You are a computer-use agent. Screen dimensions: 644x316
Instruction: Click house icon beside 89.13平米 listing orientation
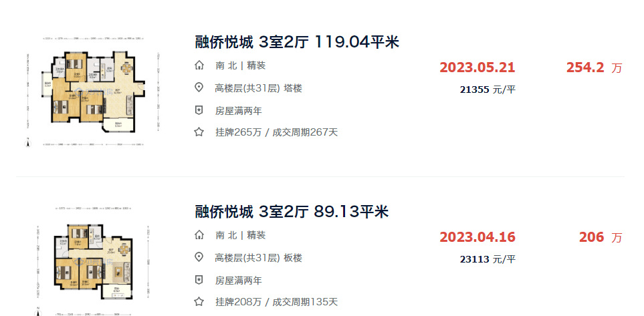point(199,235)
